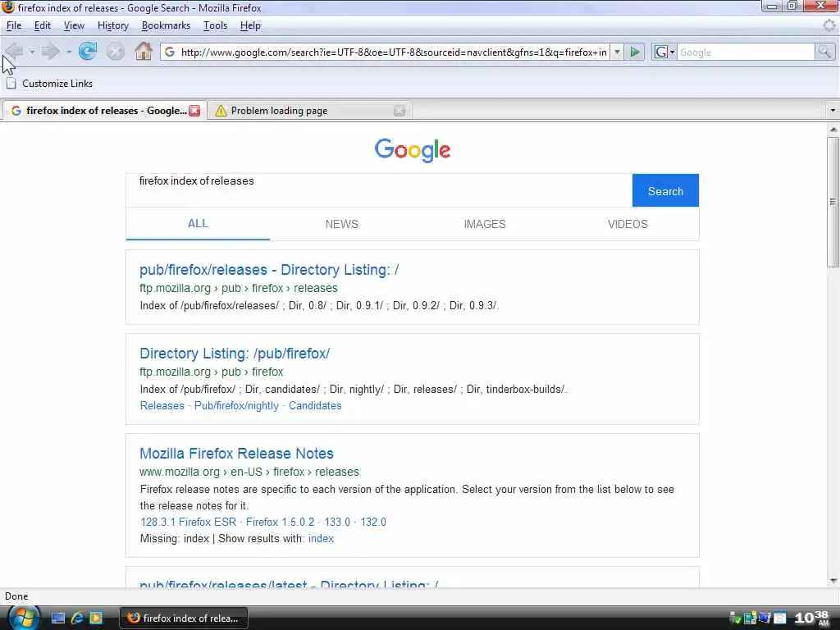Image resolution: width=840 pixels, height=630 pixels.
Task: Close the Problem loading page tab
Action: click(x=399, y=111)
